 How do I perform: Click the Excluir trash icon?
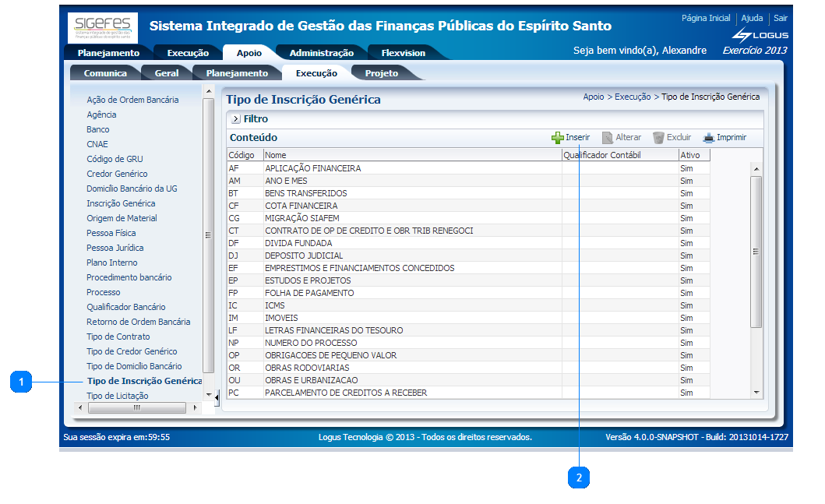tap(658, 138)
